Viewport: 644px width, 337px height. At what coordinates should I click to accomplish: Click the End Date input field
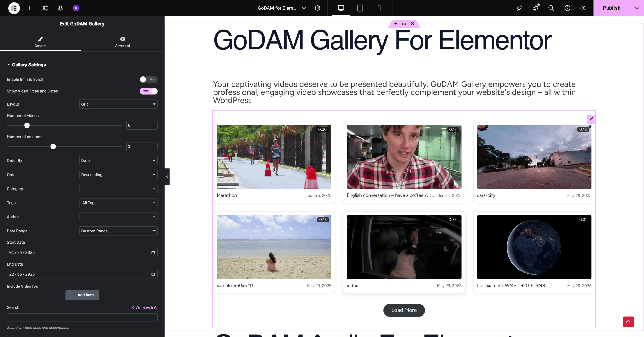[x=82, y=274]
